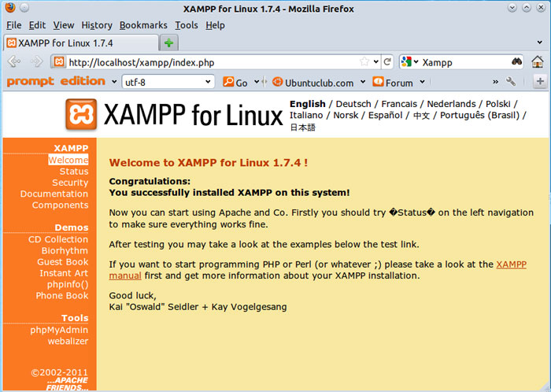Open the Documentation sidebar link
The width and height of the screenshot is (551, 392).
54,194
